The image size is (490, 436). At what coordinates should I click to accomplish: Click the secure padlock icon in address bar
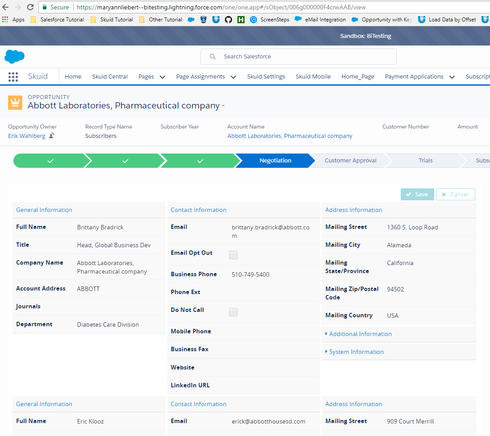point(44,7)
